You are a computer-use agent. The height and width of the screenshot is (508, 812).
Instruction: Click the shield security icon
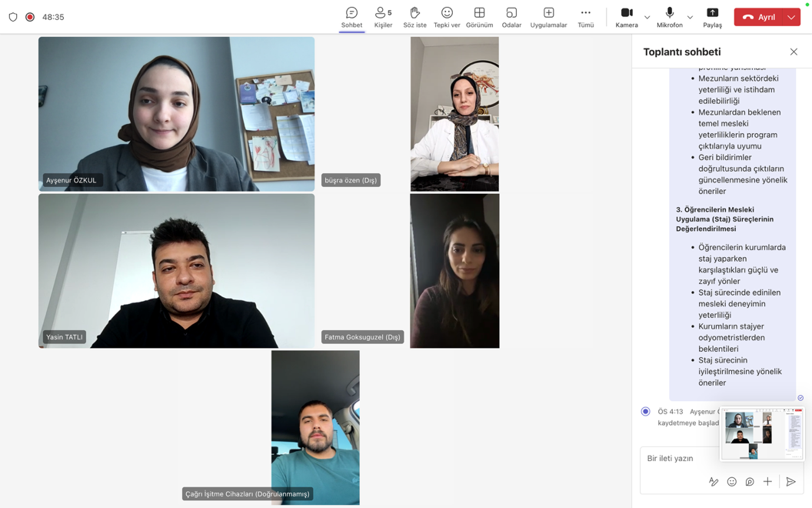tap(13, 17)
